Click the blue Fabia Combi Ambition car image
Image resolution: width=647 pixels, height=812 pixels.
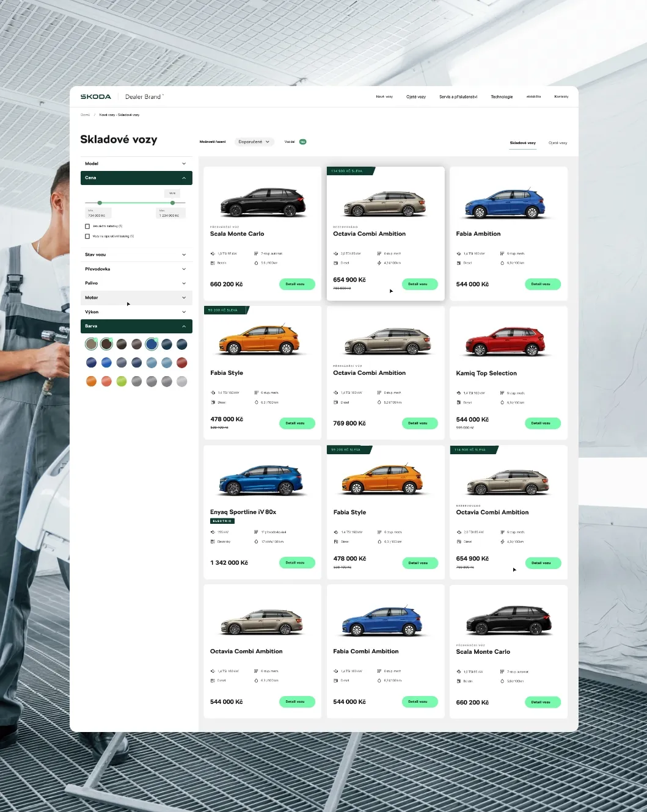383,620
